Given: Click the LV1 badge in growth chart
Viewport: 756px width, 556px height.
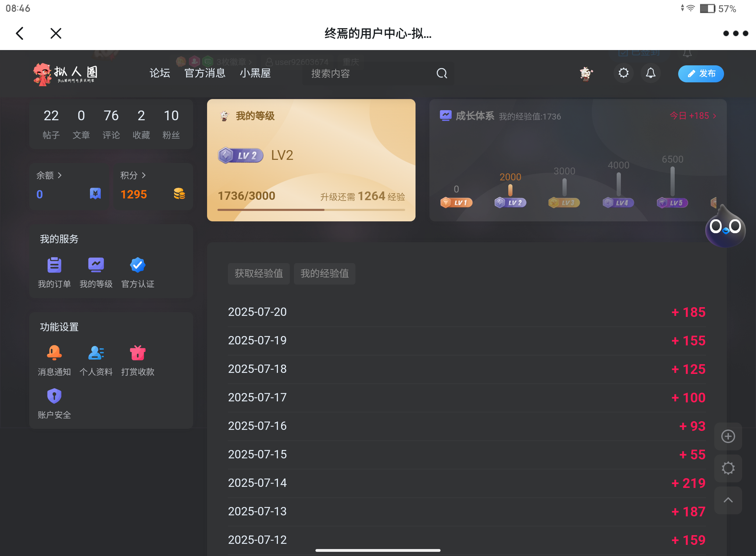Looking at the screenshot, I should click(456, 203).
